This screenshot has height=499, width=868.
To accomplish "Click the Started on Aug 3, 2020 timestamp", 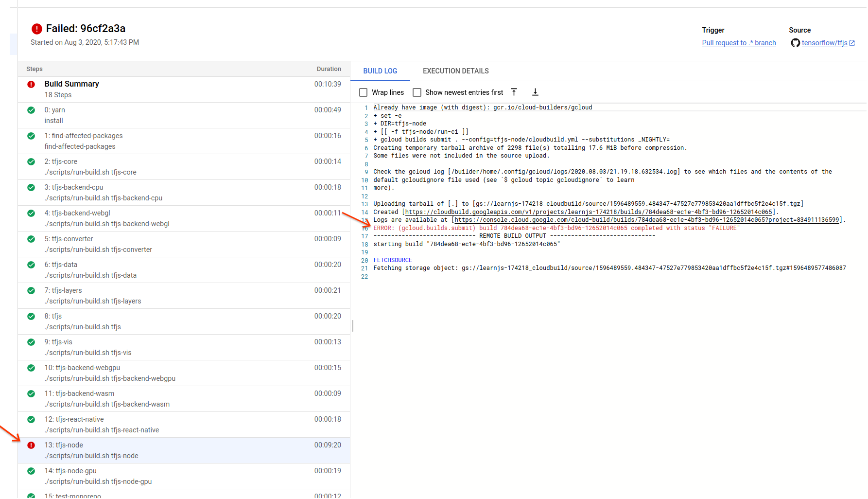I will tap(85, 42).
